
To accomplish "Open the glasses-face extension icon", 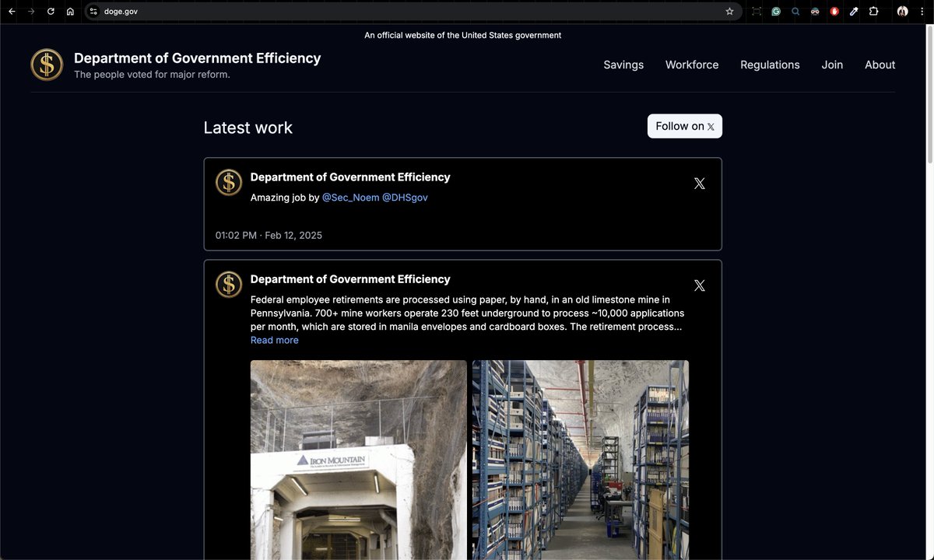I will click(x=815, y=12).
